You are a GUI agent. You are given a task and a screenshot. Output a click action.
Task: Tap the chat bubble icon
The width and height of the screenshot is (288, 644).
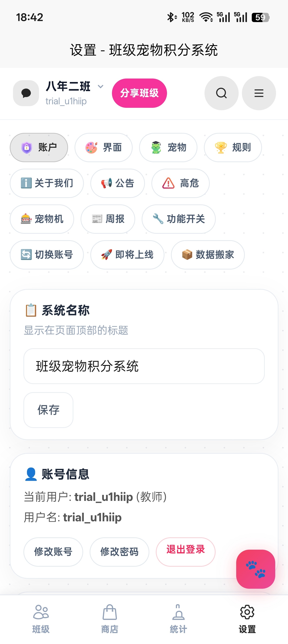(26, 93)
